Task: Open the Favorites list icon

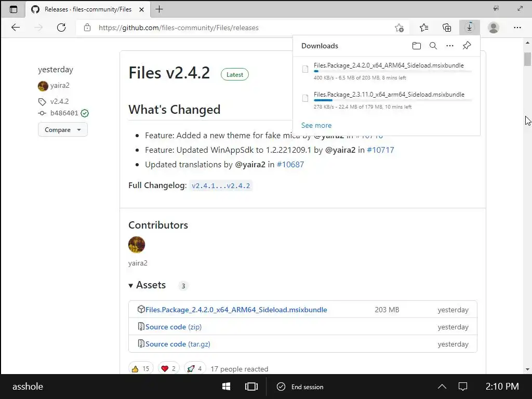Action: point(424,28)
